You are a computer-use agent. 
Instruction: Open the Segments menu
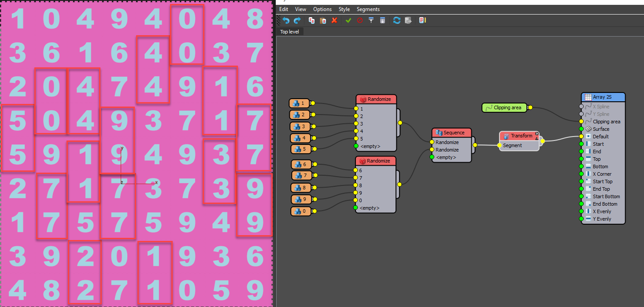point(368,9)
